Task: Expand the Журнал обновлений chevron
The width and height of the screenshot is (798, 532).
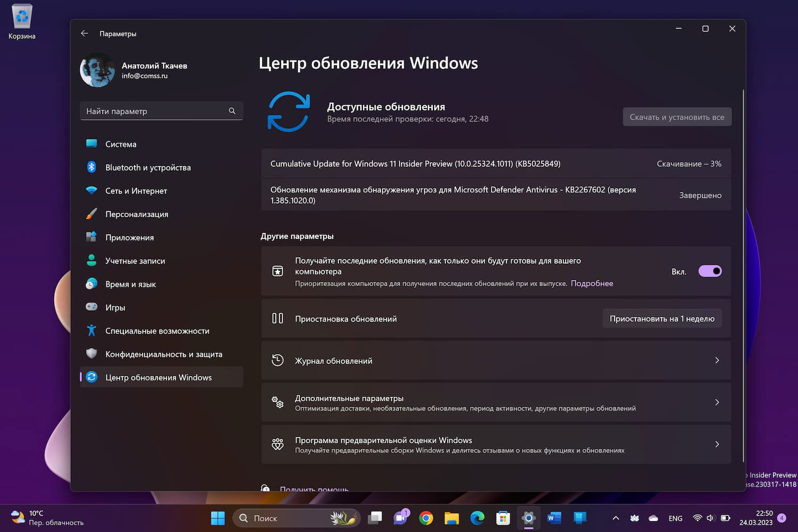Action: point(717,361)
